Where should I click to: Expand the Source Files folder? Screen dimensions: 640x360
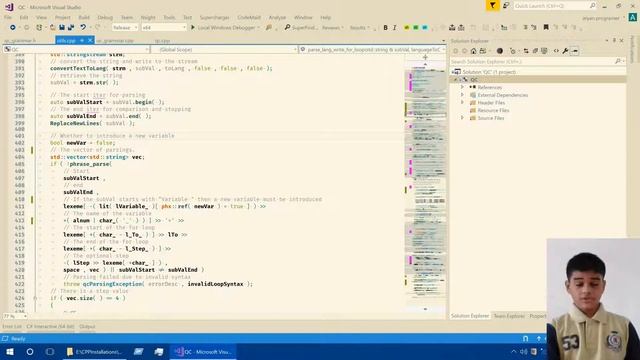pos(462,118)
